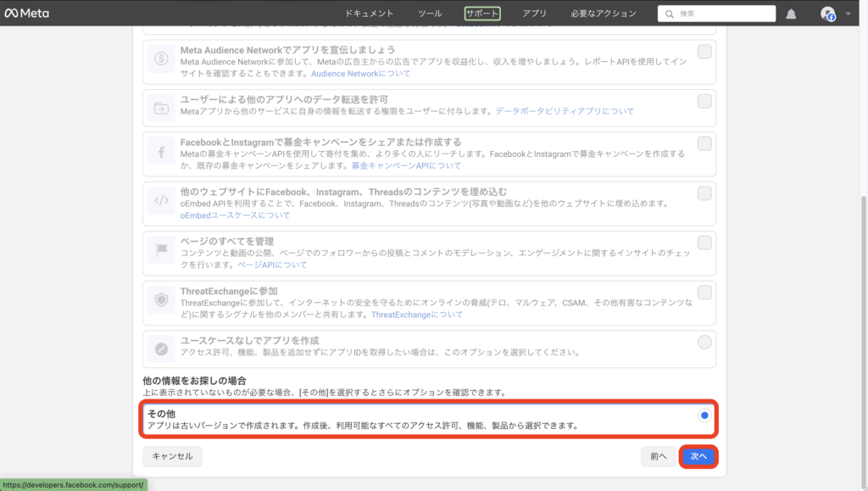Image resolution: width=868 pixels, height=491 pixels.
Task: Click the flag icon for ページのすべてを管理
Action: coord(161,250)
